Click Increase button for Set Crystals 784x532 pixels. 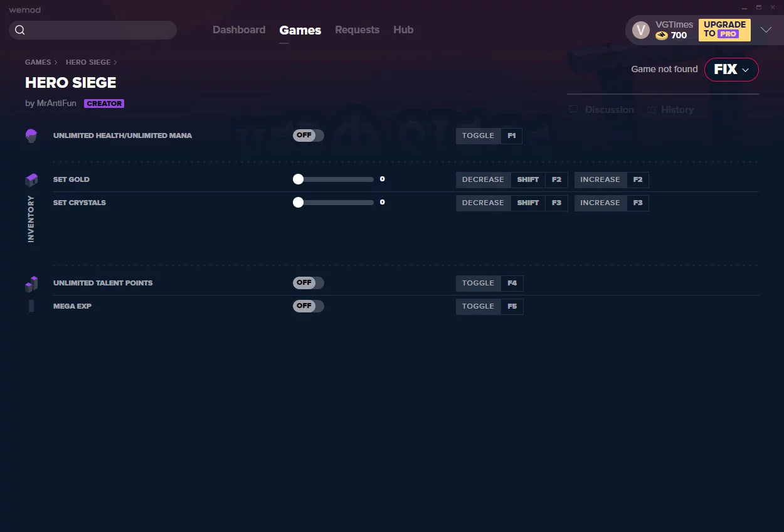click(x=600, y=203)
